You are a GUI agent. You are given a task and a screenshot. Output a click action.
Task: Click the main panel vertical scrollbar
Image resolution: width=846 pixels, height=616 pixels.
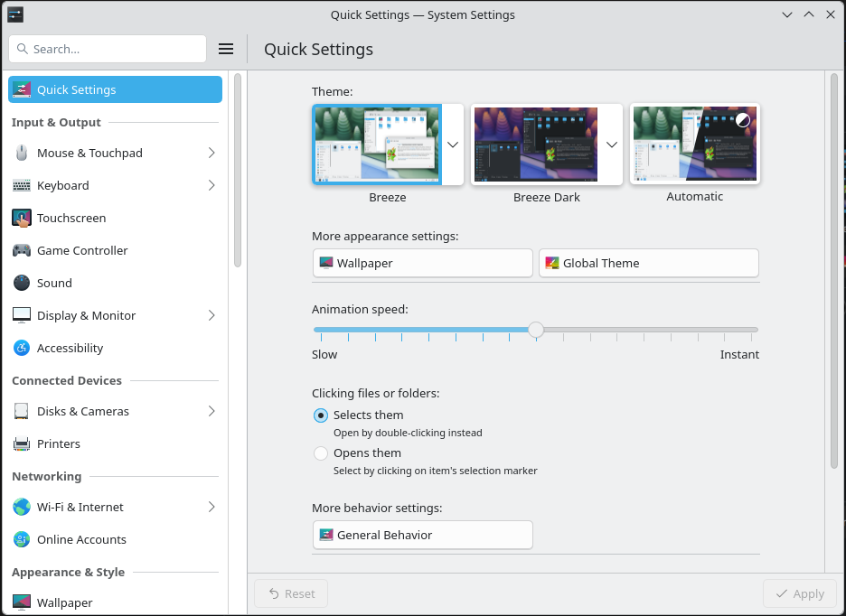(x=834, y=271)
